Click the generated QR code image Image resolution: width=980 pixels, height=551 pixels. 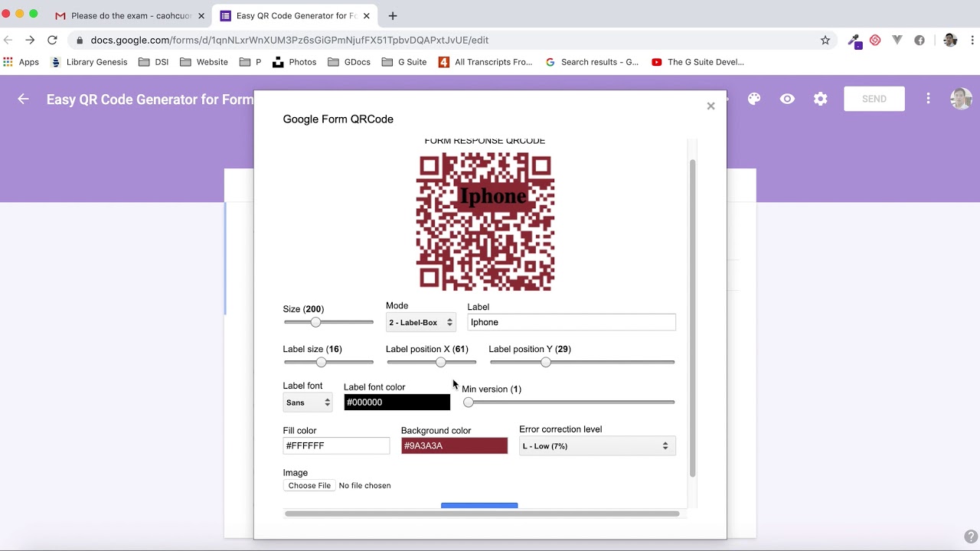pyautogui.click(x=485, y=222)
